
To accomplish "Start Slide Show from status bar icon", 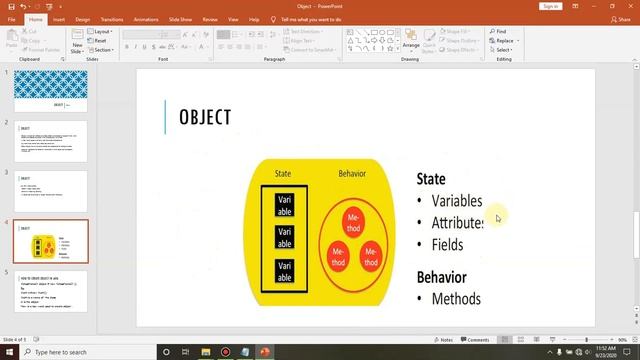I will 553,340.
